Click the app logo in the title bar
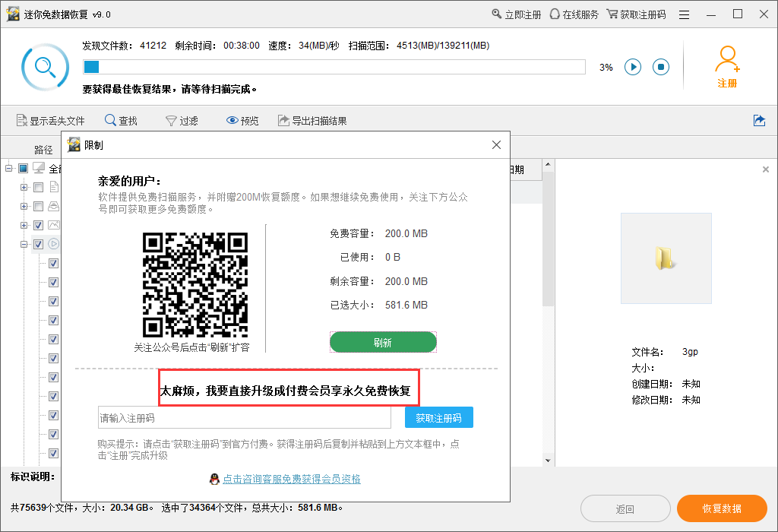The image size is (778, 532). tap(13, 14)
